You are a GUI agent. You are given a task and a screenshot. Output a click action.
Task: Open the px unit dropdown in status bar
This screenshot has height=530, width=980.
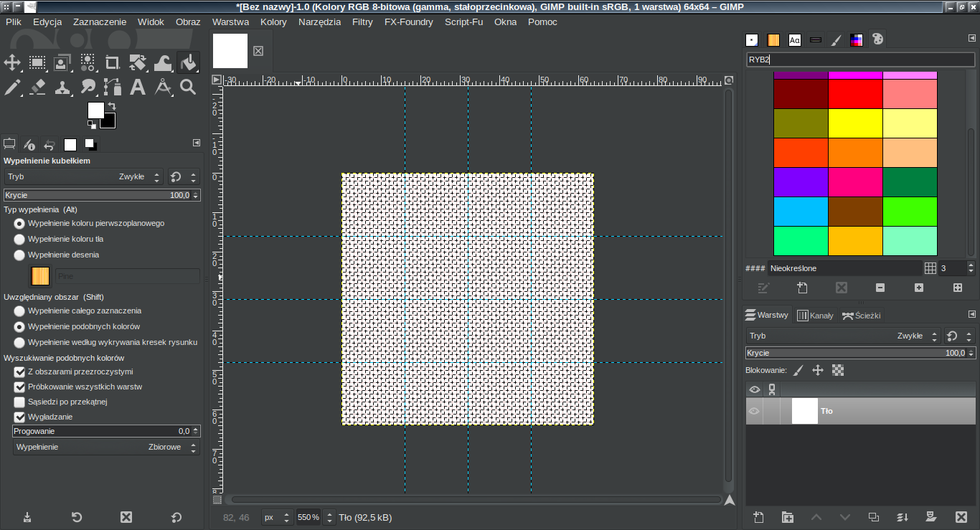(277, 517)
